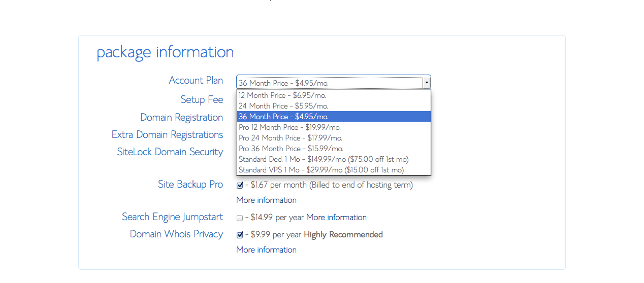Click the Site Backup Pro label
Viewport: 644px width, 283px height.
(x=190, y=184)
